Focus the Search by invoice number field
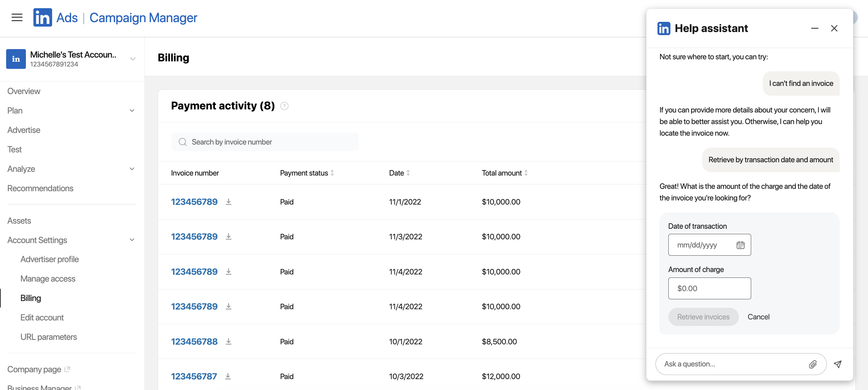Screen dimensions: 868x390 265,142
